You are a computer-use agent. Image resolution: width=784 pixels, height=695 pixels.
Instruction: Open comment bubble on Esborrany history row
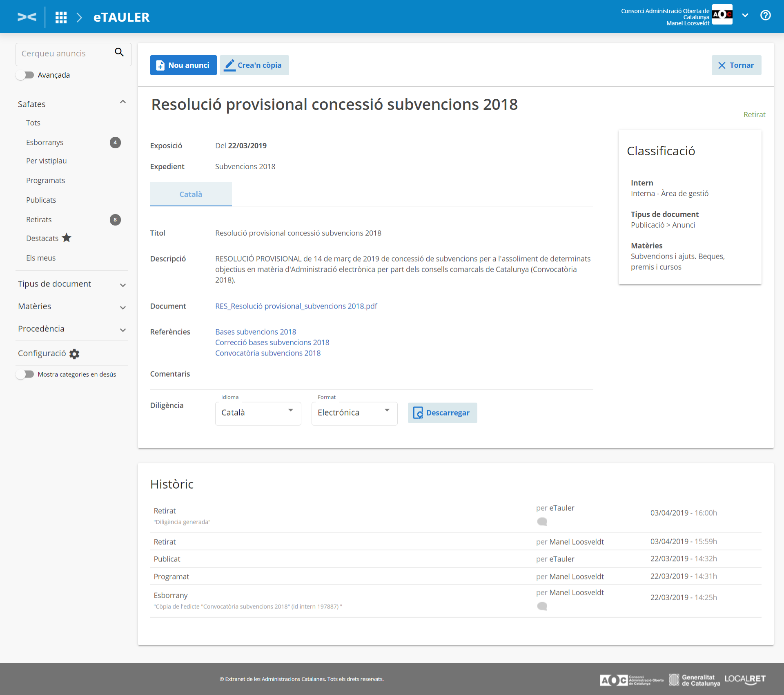click(542, 606)
